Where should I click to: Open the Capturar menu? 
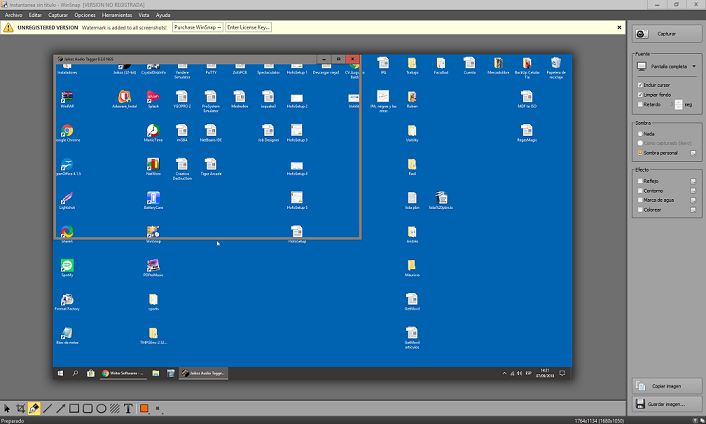click(x=58, y=15)
